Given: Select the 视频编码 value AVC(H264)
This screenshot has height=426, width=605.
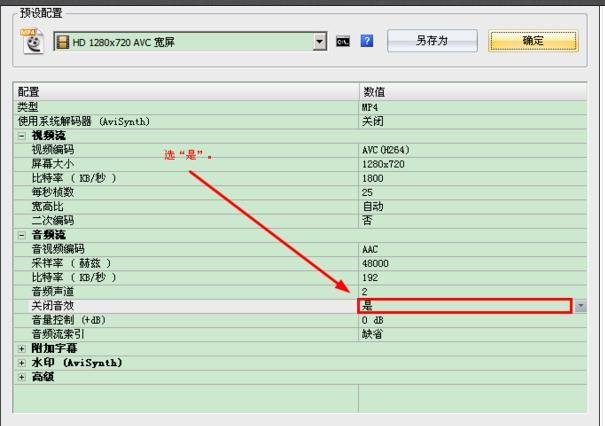Looking at the screenshot, I should point(385,150).
